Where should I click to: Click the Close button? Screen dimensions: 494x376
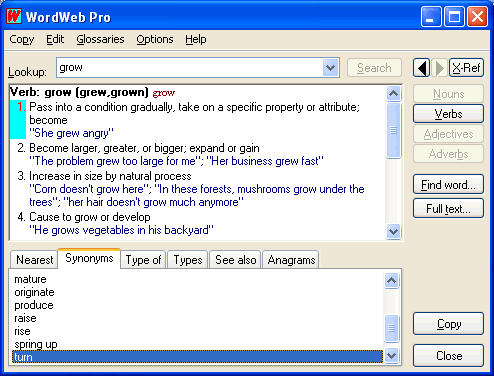coord(448,356)
